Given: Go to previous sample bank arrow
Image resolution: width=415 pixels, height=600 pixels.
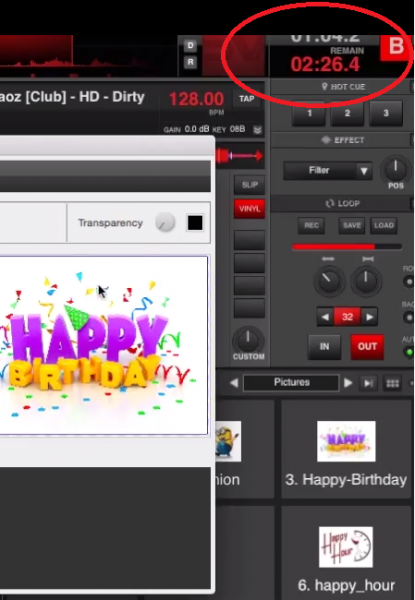Looking at the screenshot, I should point(234,383).
